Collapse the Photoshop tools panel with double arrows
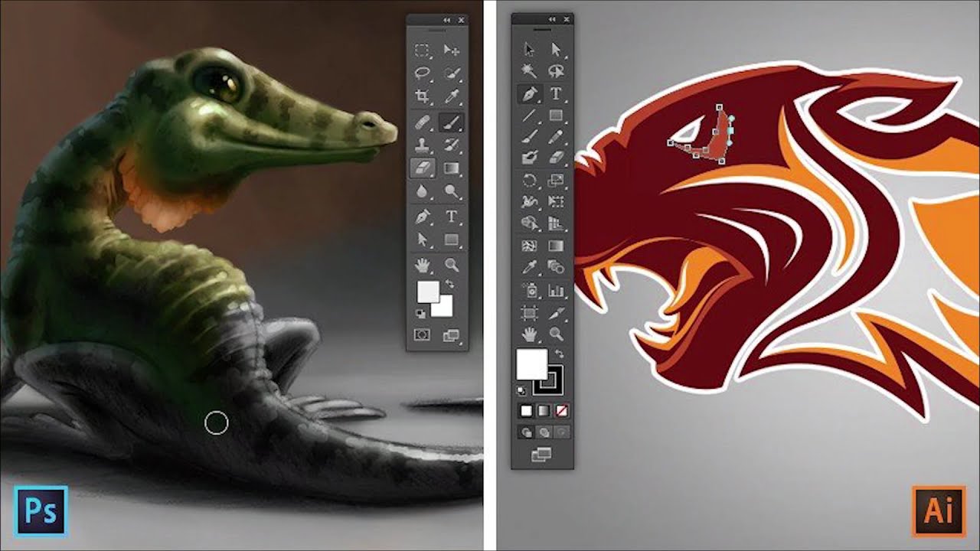The width and height of the screenshot is (980, 551). click(x=447, y=20)
